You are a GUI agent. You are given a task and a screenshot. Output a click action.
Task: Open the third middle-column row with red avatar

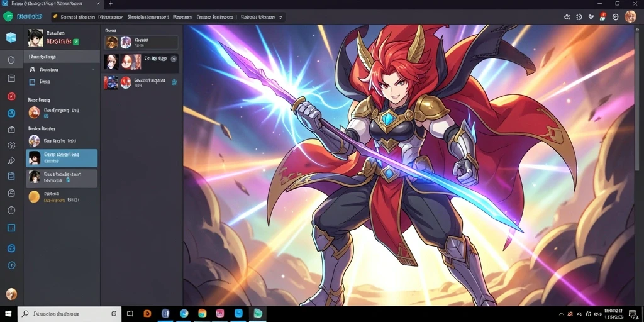(142, 82)
